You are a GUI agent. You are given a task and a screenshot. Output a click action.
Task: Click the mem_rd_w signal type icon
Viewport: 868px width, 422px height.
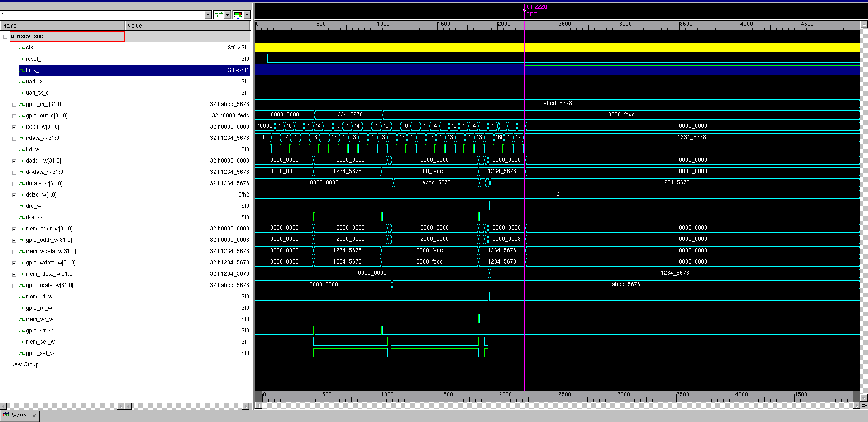pos(22,297)
